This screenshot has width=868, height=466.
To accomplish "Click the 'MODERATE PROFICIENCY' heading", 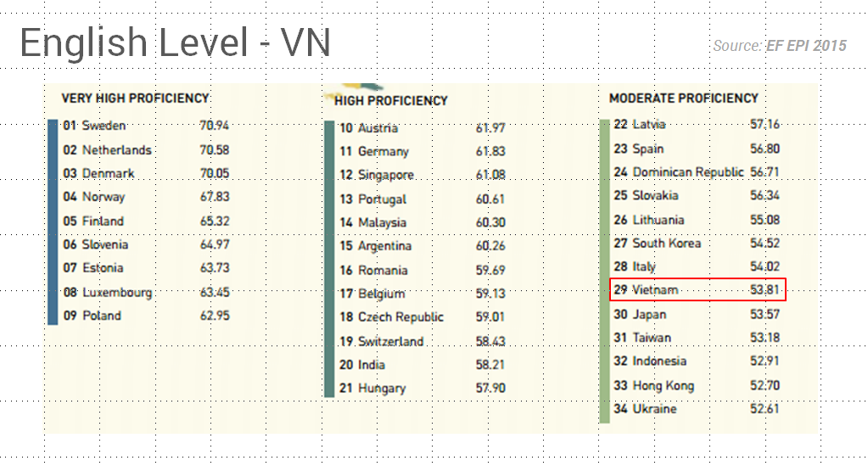I will pyautogui.click(x=684, y=98).
